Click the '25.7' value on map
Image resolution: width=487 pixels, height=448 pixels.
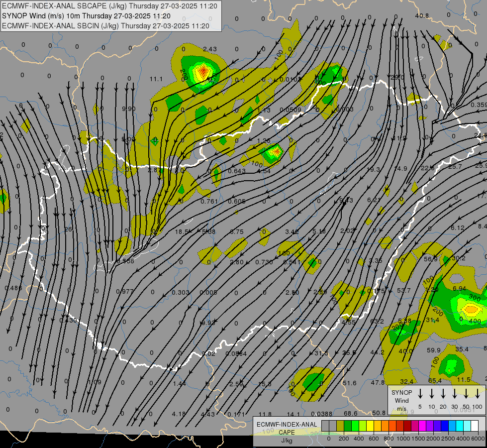455,167
